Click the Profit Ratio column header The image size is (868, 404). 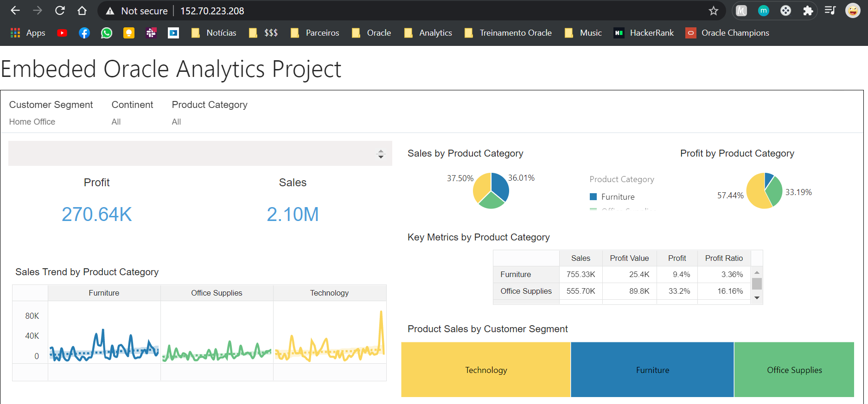click(724, 258)
